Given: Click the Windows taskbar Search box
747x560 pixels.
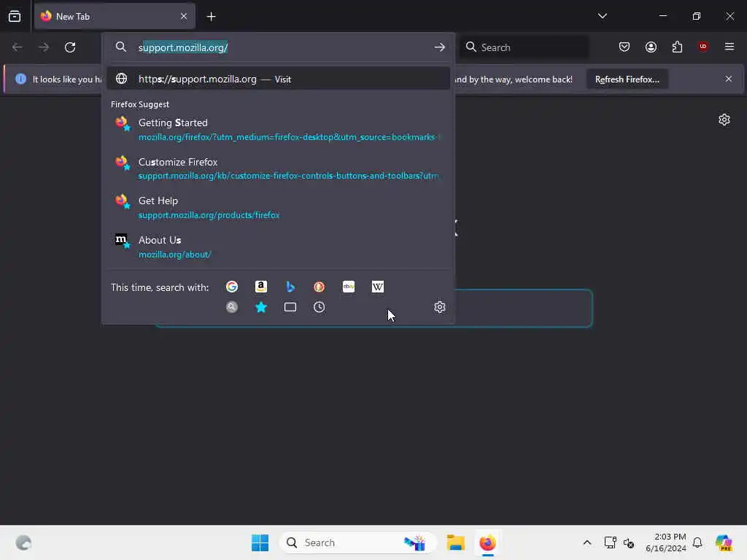Looking at the screenshot, I should (357, 542).
